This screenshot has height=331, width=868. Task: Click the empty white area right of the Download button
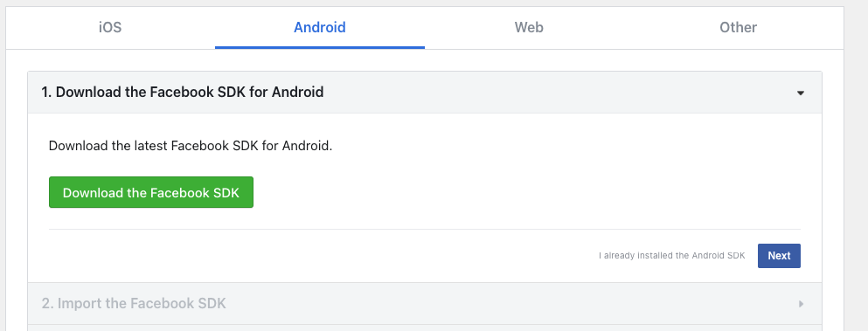coord(526,193)
